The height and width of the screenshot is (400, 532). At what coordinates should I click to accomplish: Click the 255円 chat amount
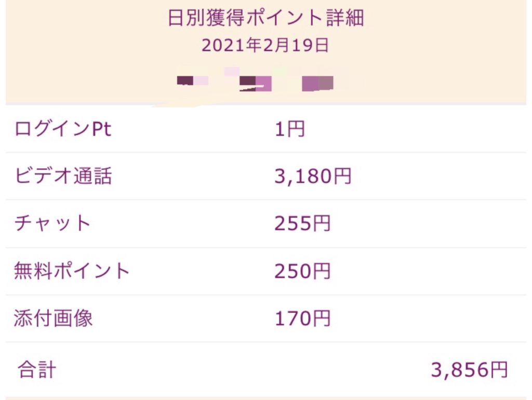point(302,224)
